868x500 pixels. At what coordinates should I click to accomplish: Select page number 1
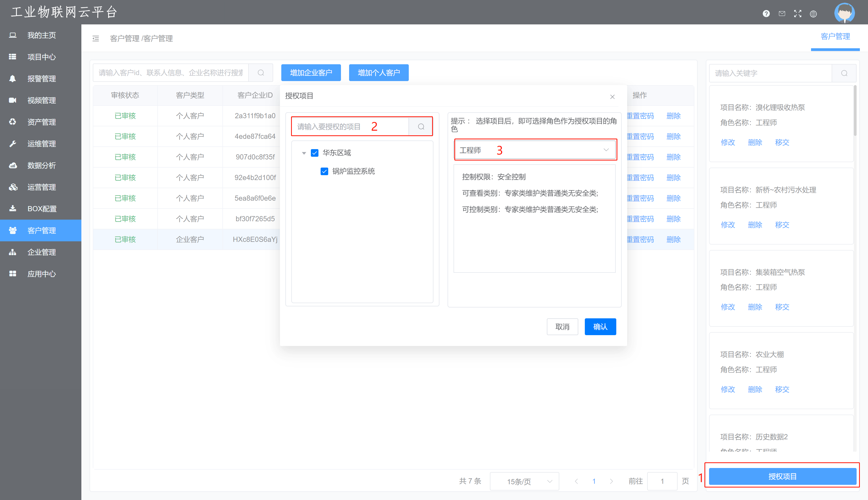coord(594,482)
